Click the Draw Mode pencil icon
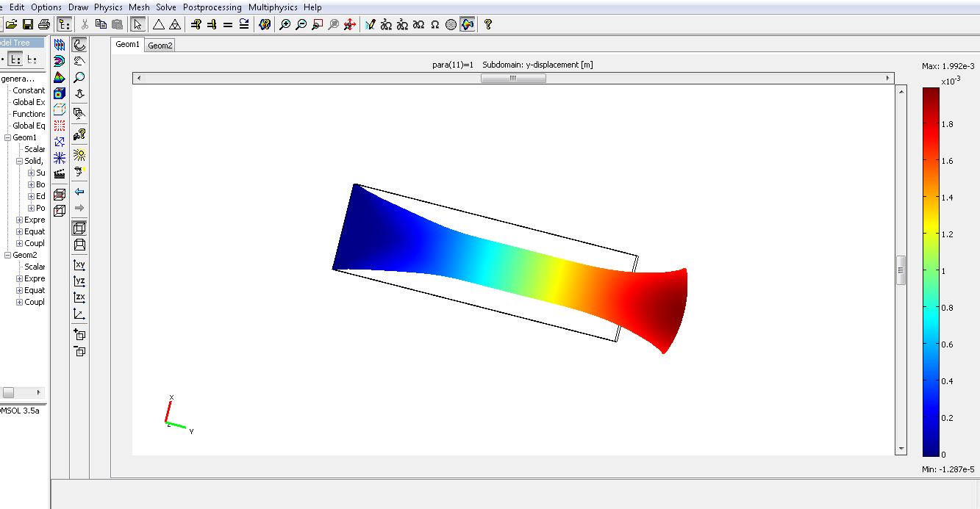 coord(371,24)
